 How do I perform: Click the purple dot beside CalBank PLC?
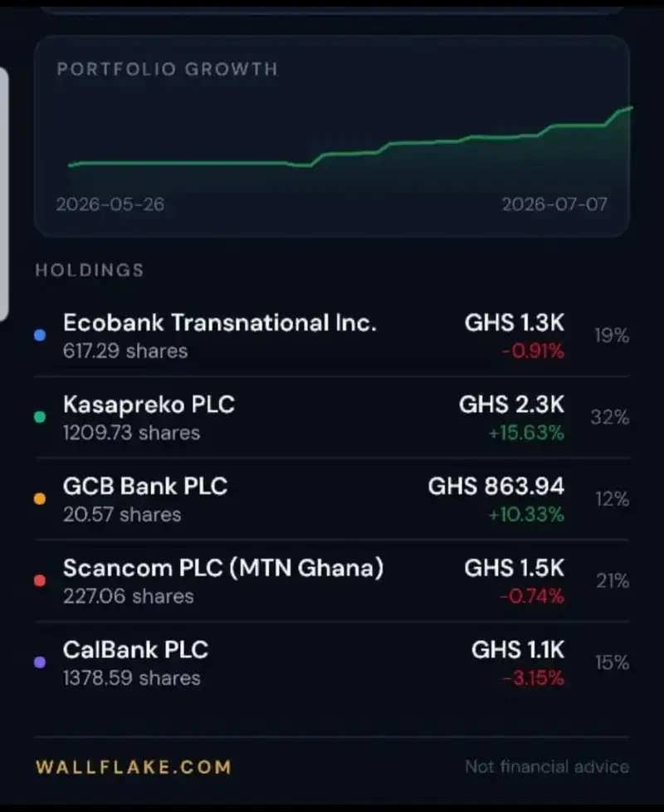click(x=40, y=663)
